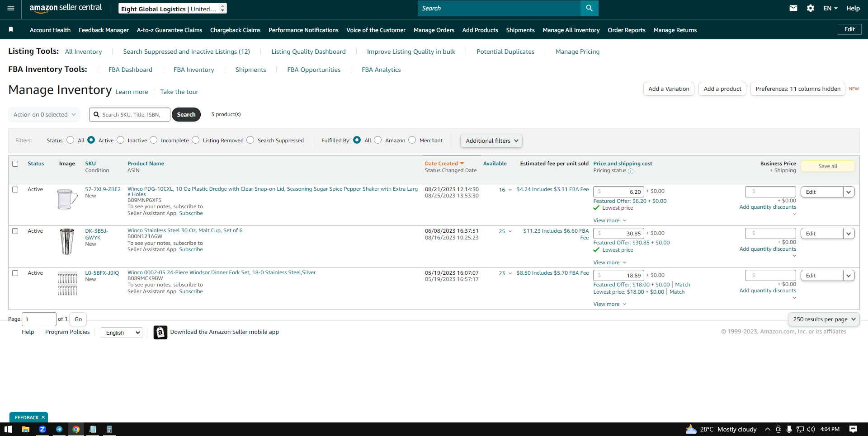This screenshot has height=436, width=868.
Task: Select the Incomplete status radio button
Action: 154,140
